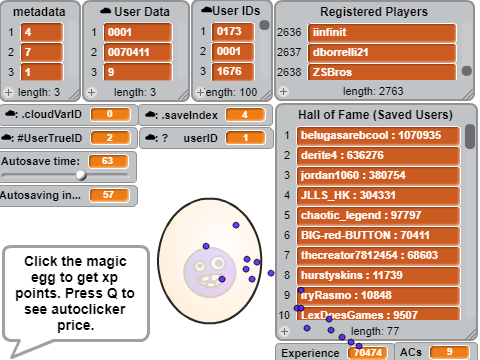
Task: Click the Registered Players list title
Action: [x=374, y=12]
